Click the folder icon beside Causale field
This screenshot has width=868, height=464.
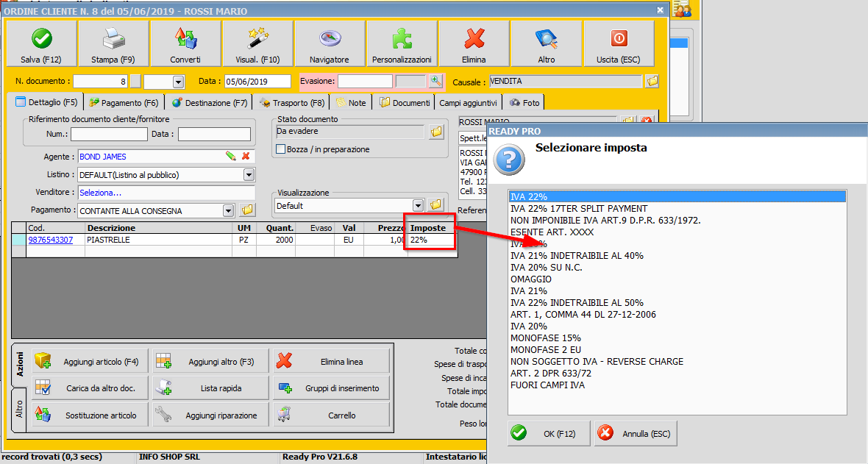click(652, 82)
